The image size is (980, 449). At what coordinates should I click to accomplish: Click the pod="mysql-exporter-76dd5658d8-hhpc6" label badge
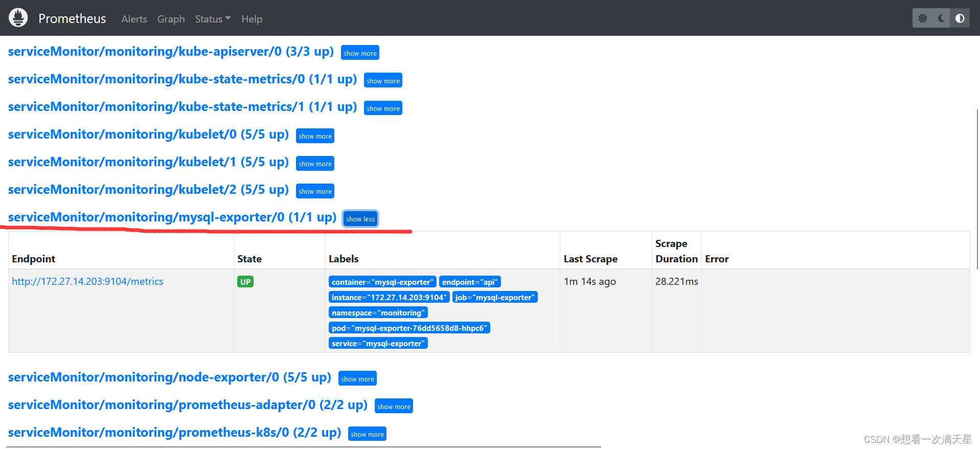[409, 328]
